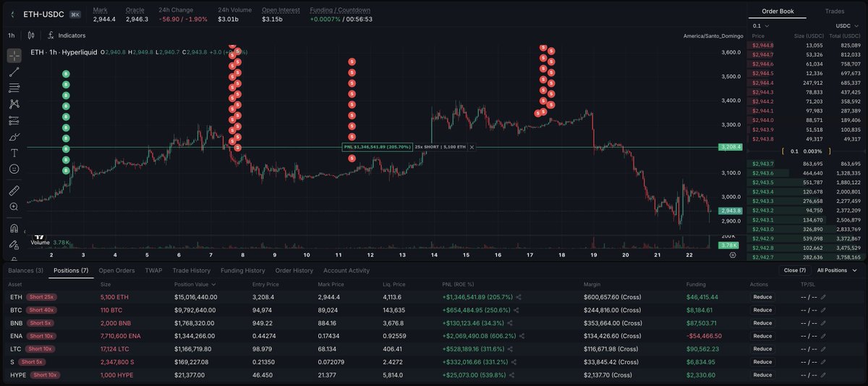This screenshot has width=868, height=386.
Task: Open the USDC size unit dropdown
Action: click(x=846, y=25)
